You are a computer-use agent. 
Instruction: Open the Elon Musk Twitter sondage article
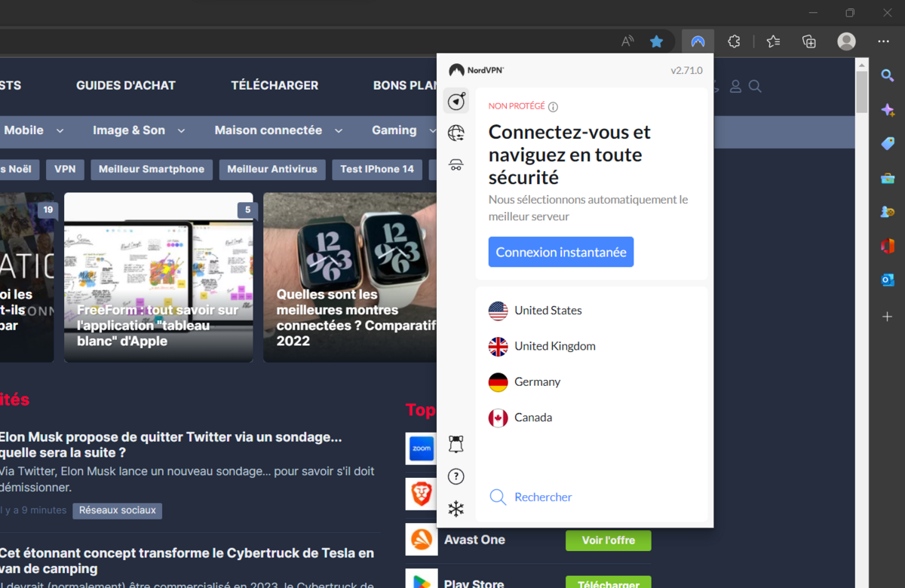170,445
